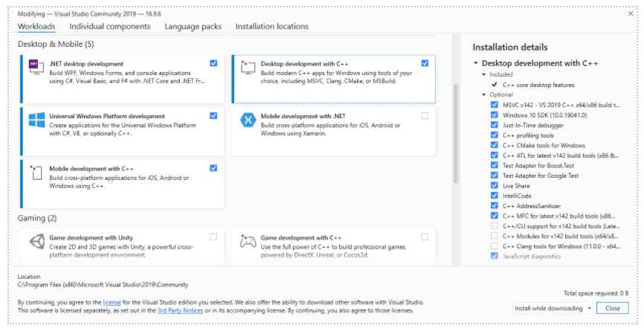This screenshot has height=331, width=644.
Task: Open the 3rd Party Notices link
Action: pyautogui.click(x=180, y=311)
